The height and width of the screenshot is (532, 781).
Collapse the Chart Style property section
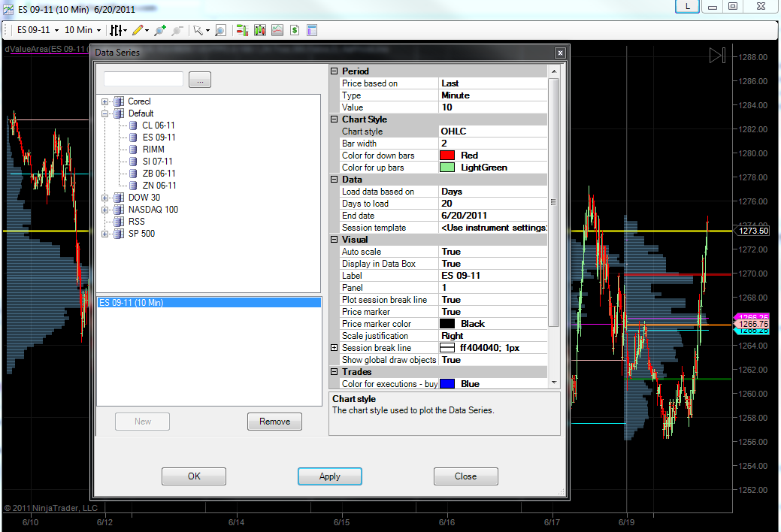point(334,119)
